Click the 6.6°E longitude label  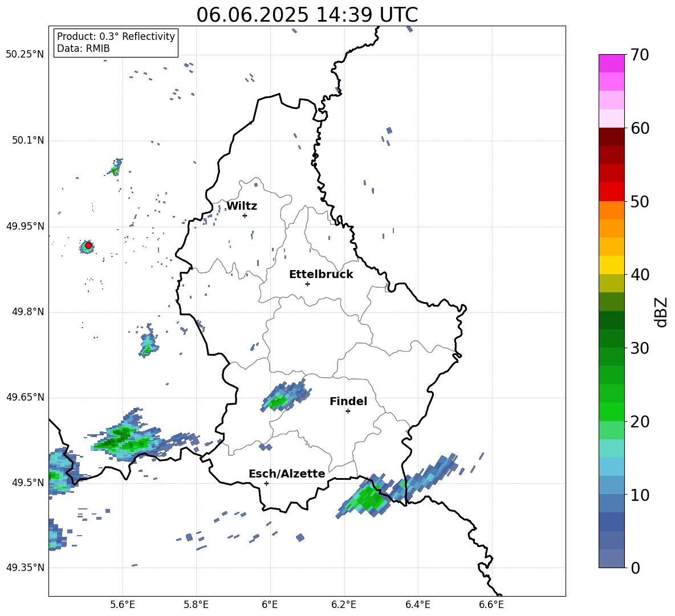pyautogui.click(x=491, y=605)
